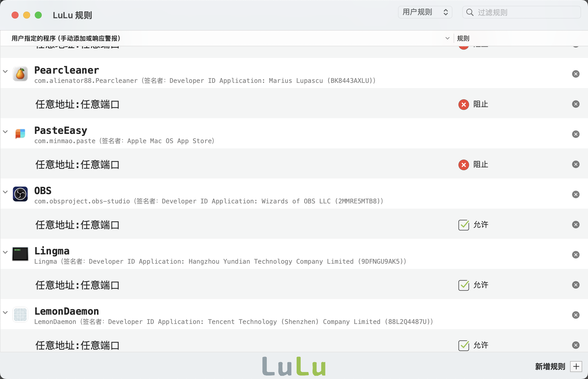Viewport: 588px width, 379px height.
Task: Delete the Pearcleaner program entry
Action: 576,74
